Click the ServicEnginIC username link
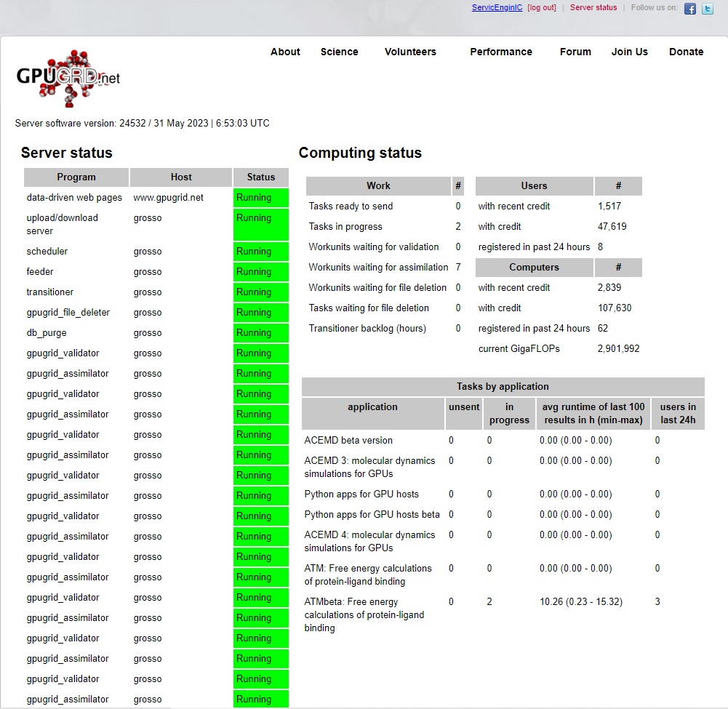This screenshot has width=728, height=709. click(497, 7)
